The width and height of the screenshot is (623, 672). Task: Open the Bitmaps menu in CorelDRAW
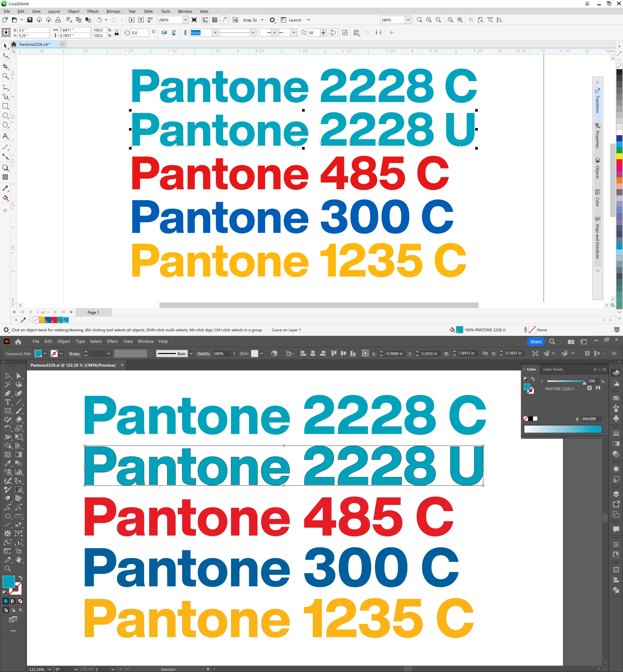point(113,11)
